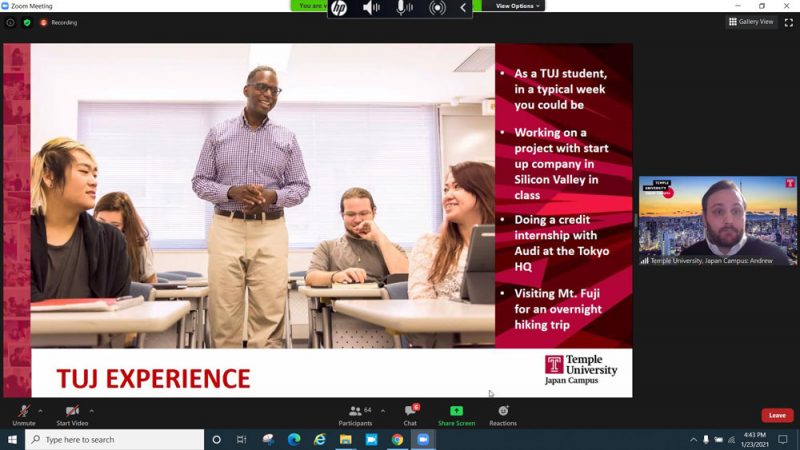Click the winged app icon beside Task View
Screen dimensions: 800x450
(268, 439)
